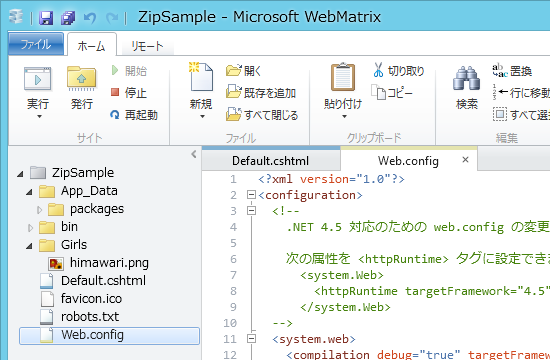Screen dimensions: 550x360
Task: Restart the site with 再起動
Action: (x=134, y=115)
